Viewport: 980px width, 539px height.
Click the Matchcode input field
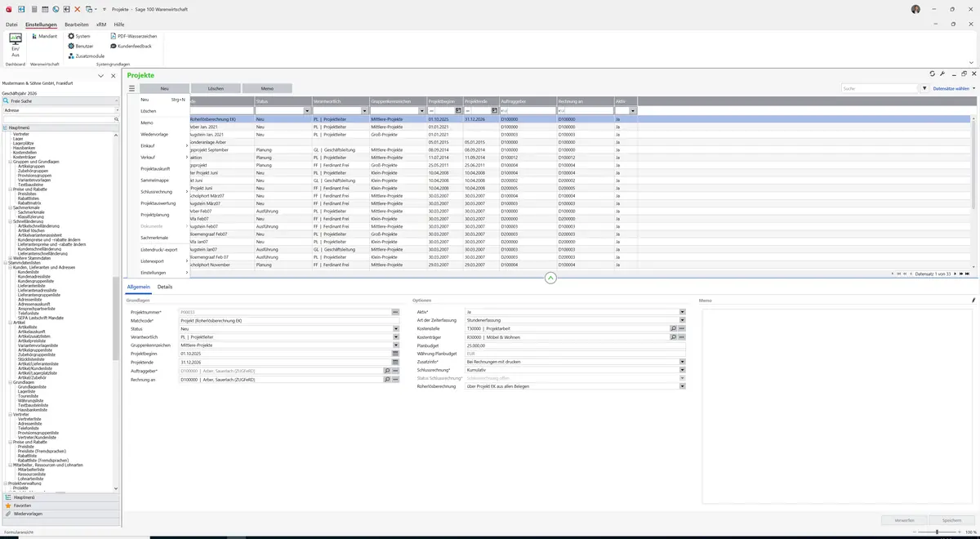tap(289, 320)
